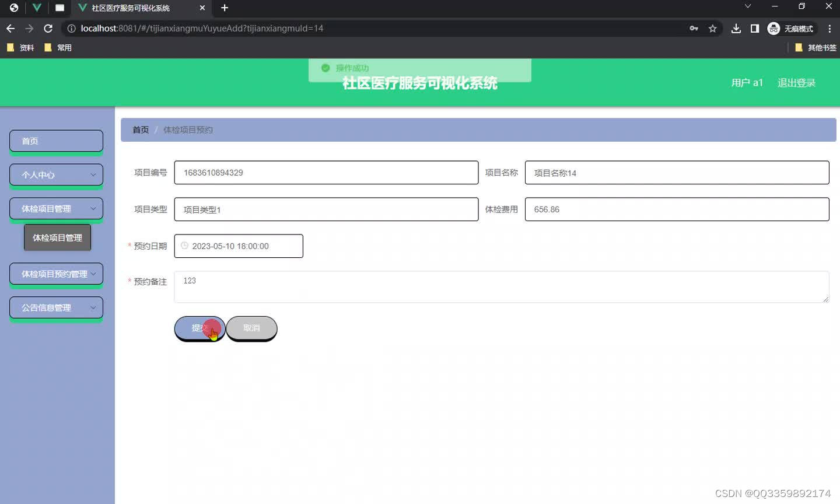Open the browser downloads icon
The height and width of the screenshot is (504, 840).
coord(736,28)
